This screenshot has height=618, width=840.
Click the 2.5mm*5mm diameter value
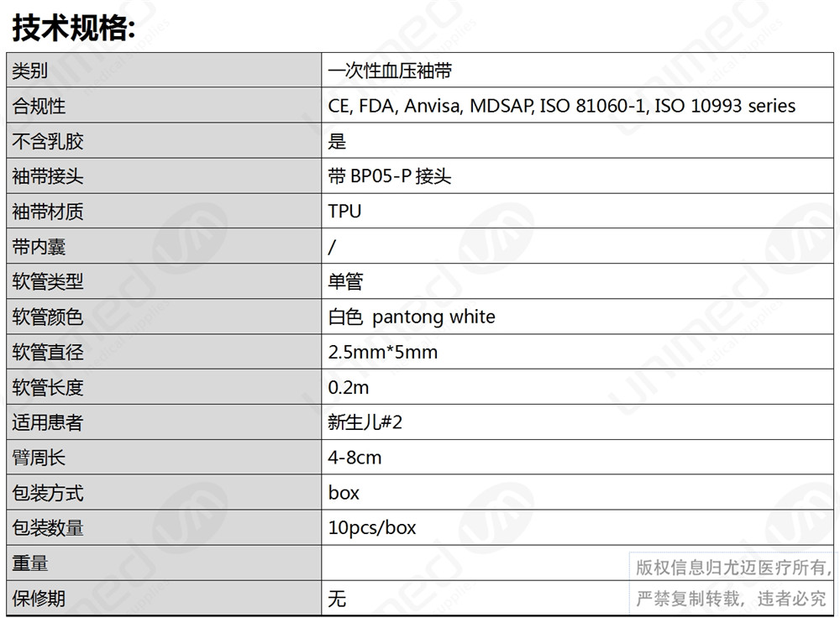pyautogui.click(x=382, y=352)
